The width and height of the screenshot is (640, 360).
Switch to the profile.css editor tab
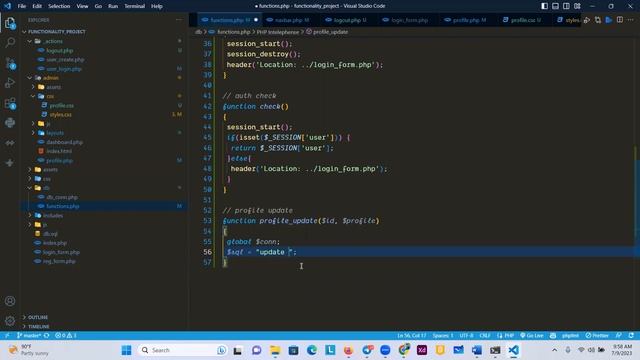click(522, 20)
